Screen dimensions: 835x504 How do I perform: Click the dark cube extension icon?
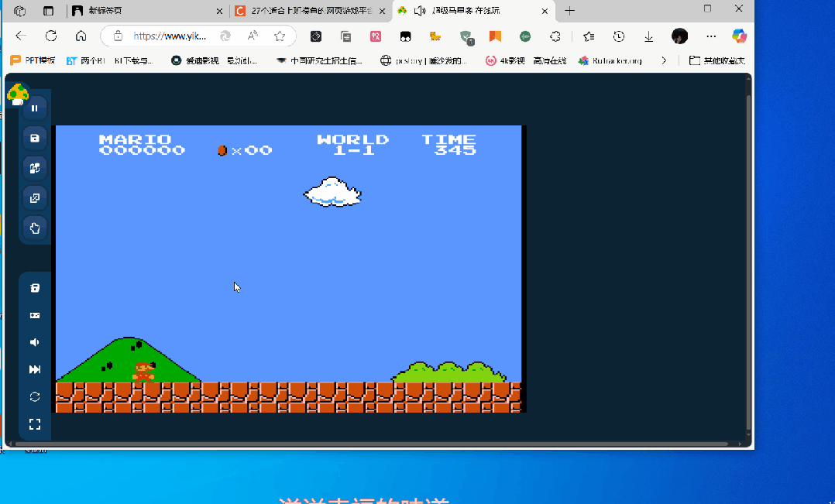click(316, 36)
